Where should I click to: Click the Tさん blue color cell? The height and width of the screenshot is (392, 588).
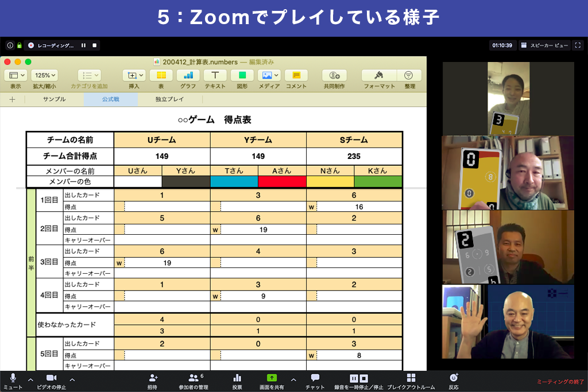click(234, 182)
